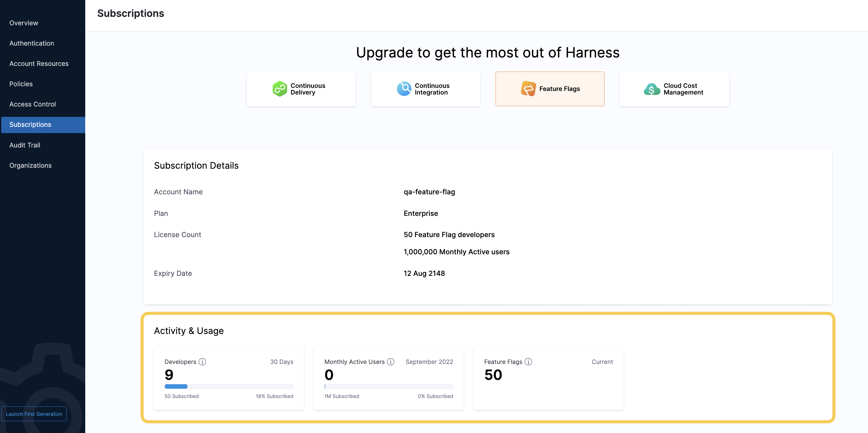Select the Continuous Delivery upgrade card

click(x=301, y=88)
